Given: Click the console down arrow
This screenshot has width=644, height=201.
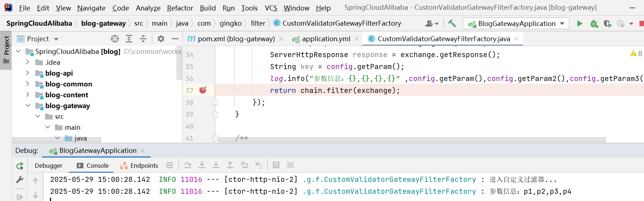Looking at the screenshot, I should 36,195.
